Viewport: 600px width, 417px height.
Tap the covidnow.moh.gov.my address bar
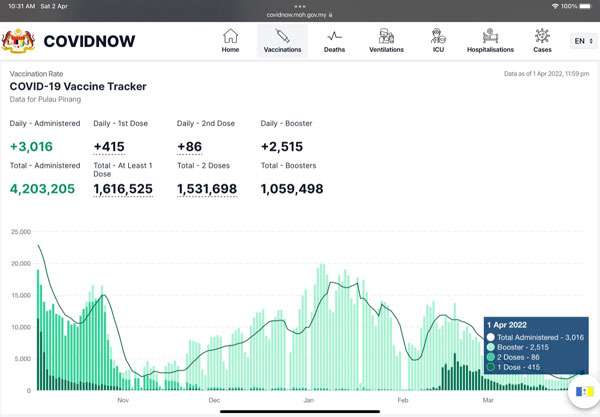tap(300, 15)
